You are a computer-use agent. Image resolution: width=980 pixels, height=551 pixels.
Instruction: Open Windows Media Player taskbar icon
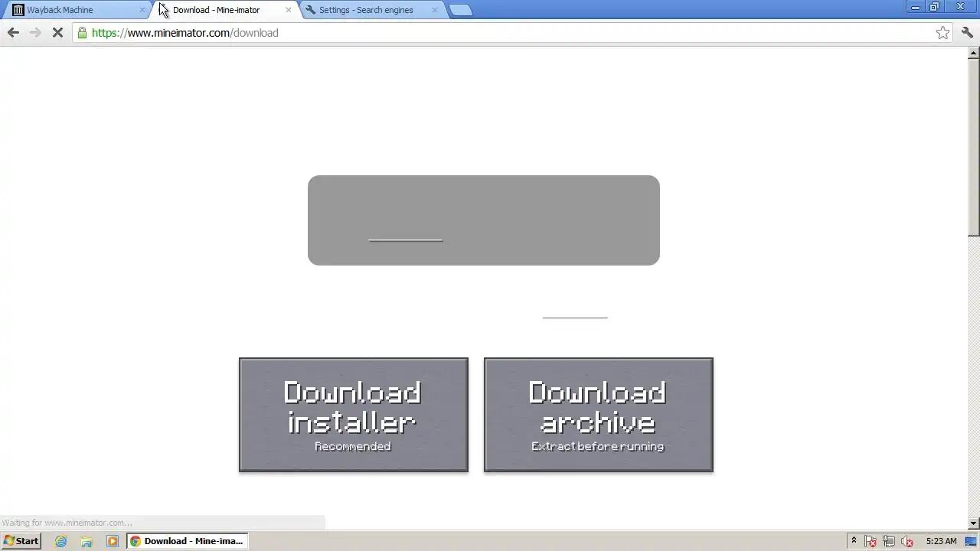[x=112, y=541]
